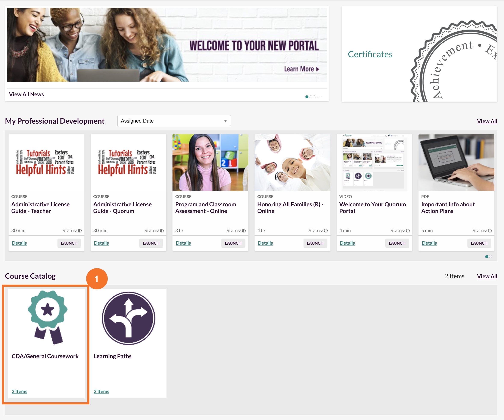Go to second page dot of Professional Development
The image size is (504, 420).
coord(491,256)
